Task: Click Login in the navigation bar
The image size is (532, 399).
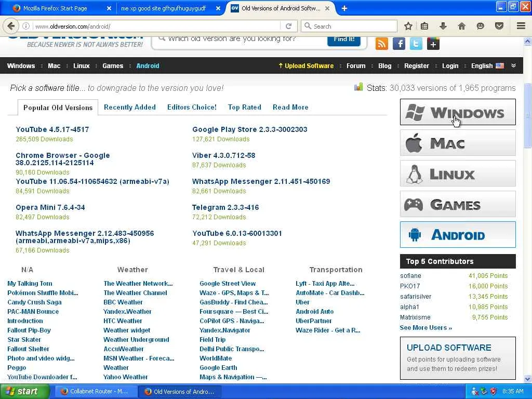Action: pos(450,66)
